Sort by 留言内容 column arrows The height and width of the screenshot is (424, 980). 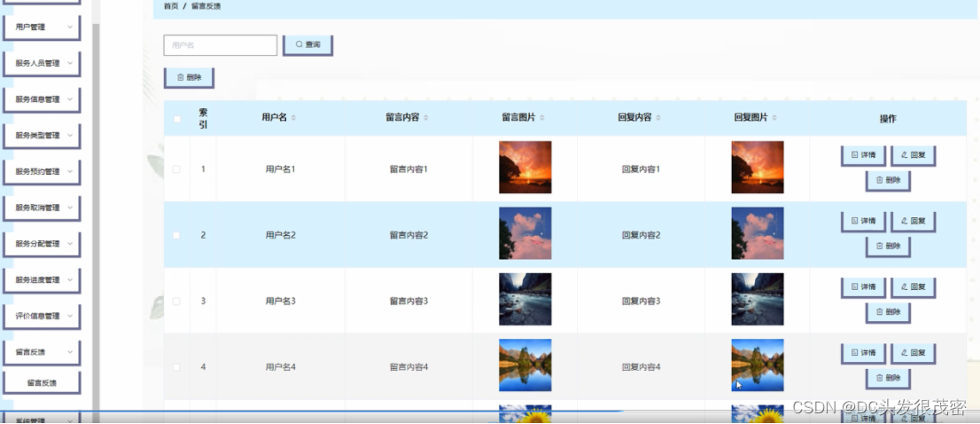click(425, 118)
